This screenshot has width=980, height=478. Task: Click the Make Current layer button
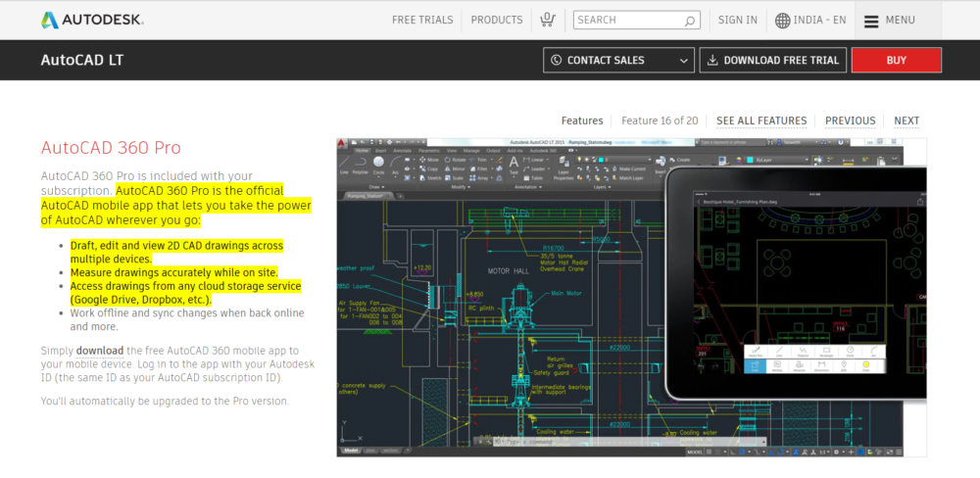click(x=630, y=169)
